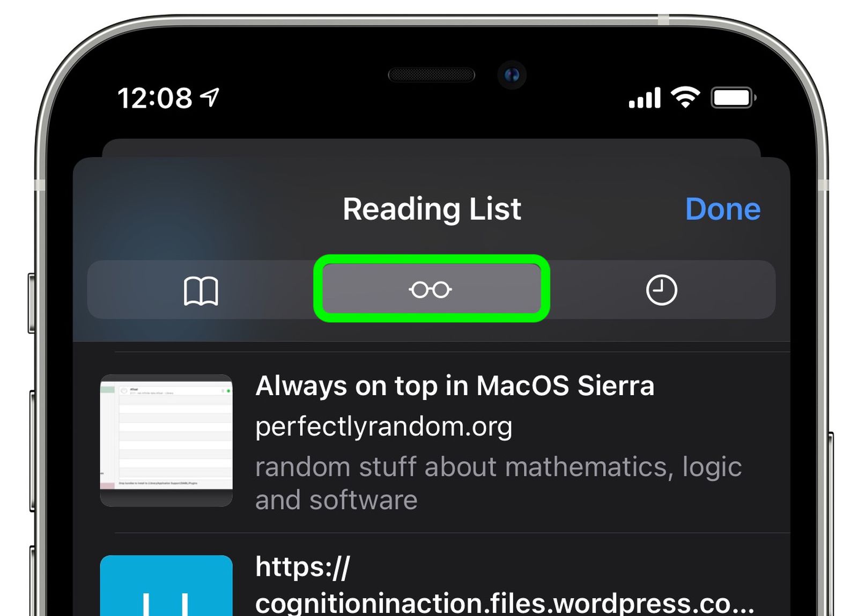The height and width of the screenshot is (616, 858).
Task: Tap the front camera lens at top
Action: [512, 75]
